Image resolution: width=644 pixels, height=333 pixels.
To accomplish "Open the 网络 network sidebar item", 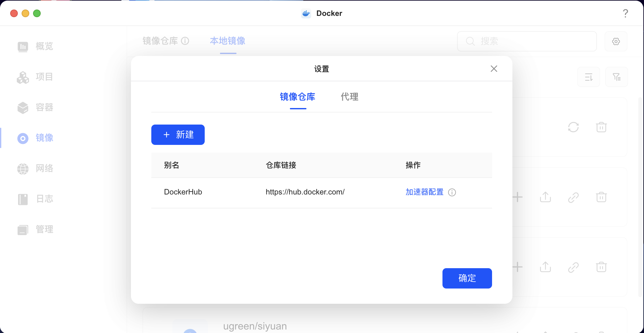I will point(35,168).
